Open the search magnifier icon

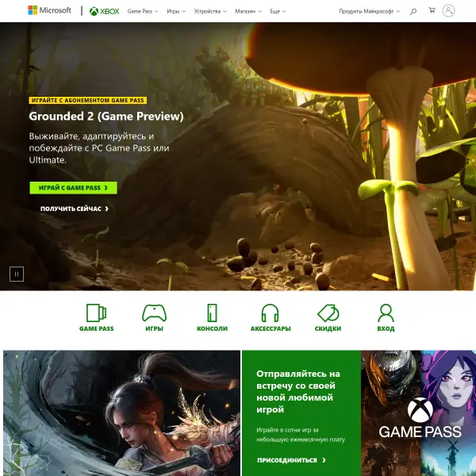pyautogui.click(x=413, y=12)
